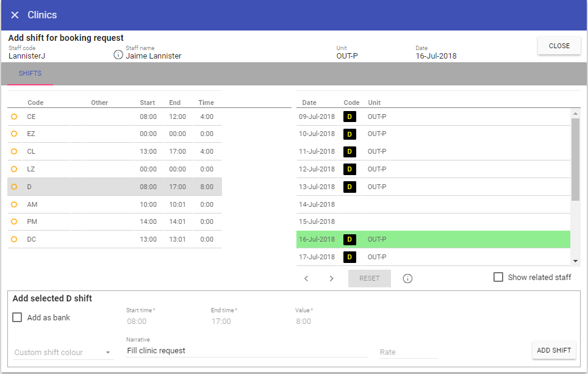Click info icon next to Jaime Lannister
The height and width of the screenshot is (374, 588).
tap(118, 55)
